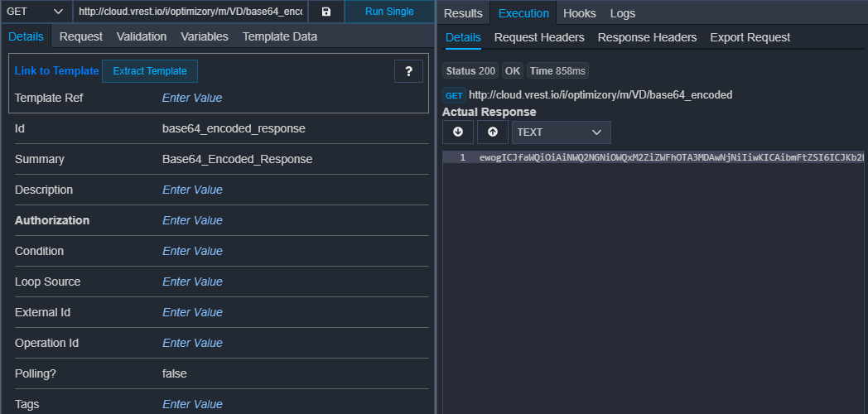
Task: Click the executed URL ending base64_encoded
Action: (600, 95)
